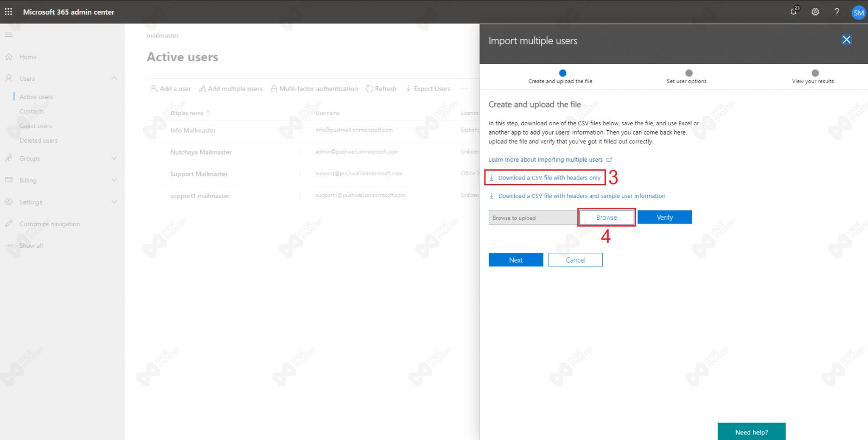Click the Cancel button

coord(575,260)
